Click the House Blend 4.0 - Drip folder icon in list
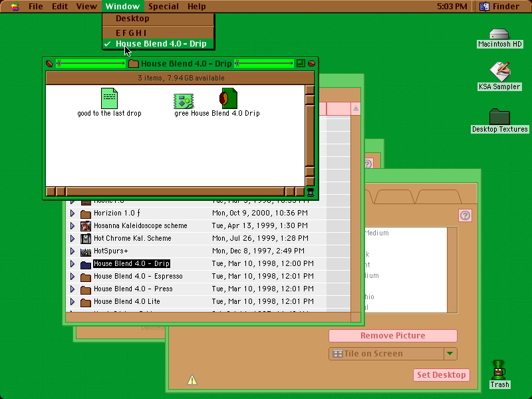 pyautogui.click(x=86, y=264)
